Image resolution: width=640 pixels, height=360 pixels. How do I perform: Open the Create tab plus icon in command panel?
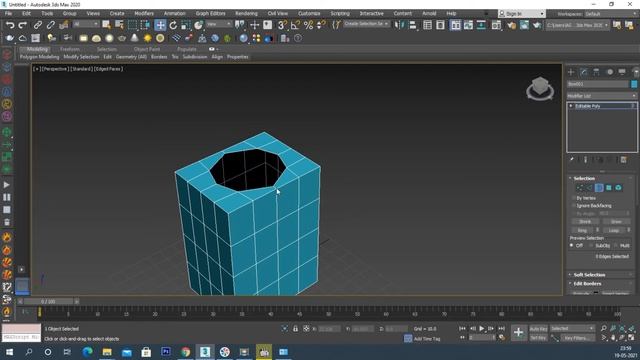click(x=571, y=72)
